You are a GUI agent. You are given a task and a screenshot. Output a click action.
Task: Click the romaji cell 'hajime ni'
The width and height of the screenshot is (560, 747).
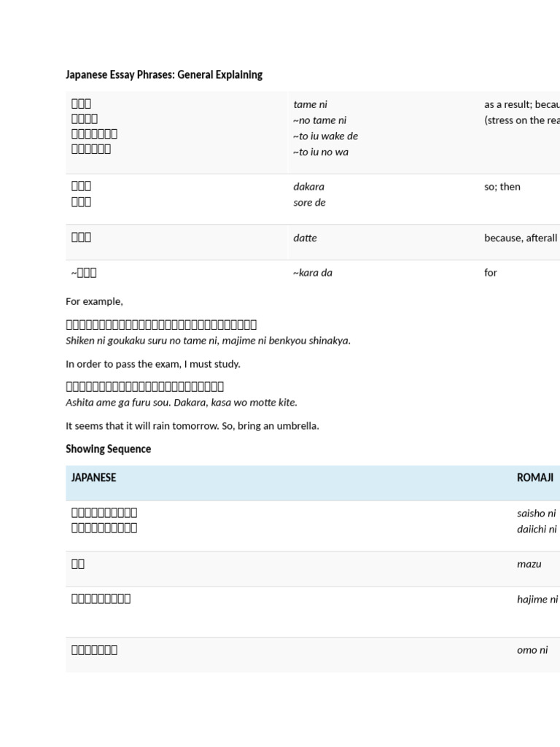tap(537, 600)
